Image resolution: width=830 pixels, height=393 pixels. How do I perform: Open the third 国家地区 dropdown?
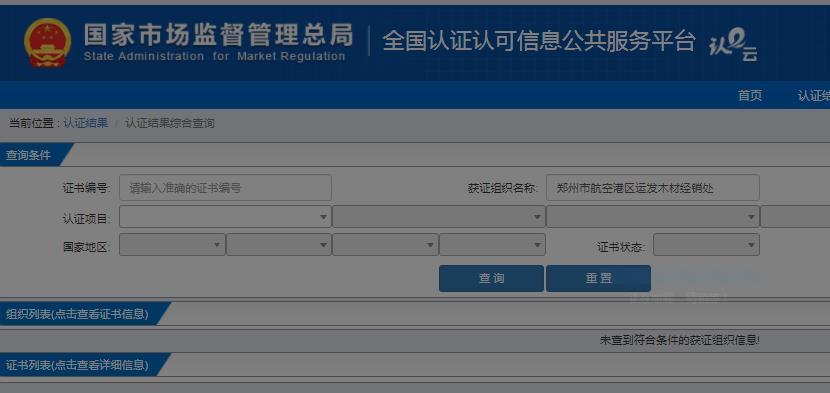coord(385,245)
